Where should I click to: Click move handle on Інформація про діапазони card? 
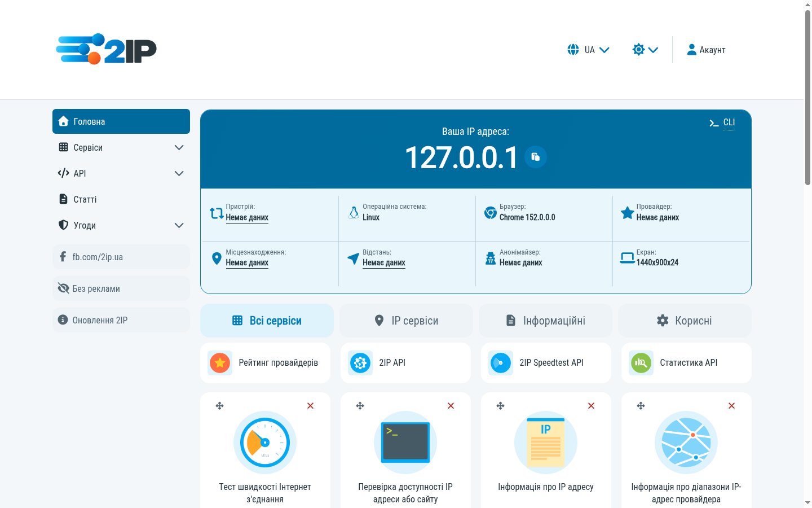click(641, 406)
